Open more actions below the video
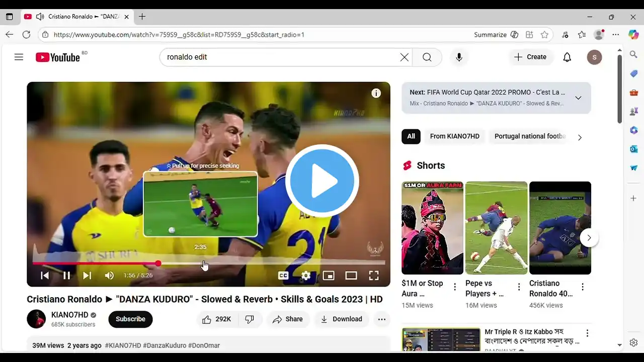This screenshot has width=644, height=362. tap(382, 319)
